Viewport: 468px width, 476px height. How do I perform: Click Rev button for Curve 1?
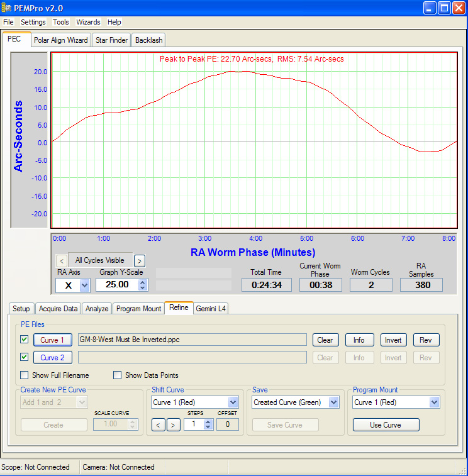tap(426, 340)
